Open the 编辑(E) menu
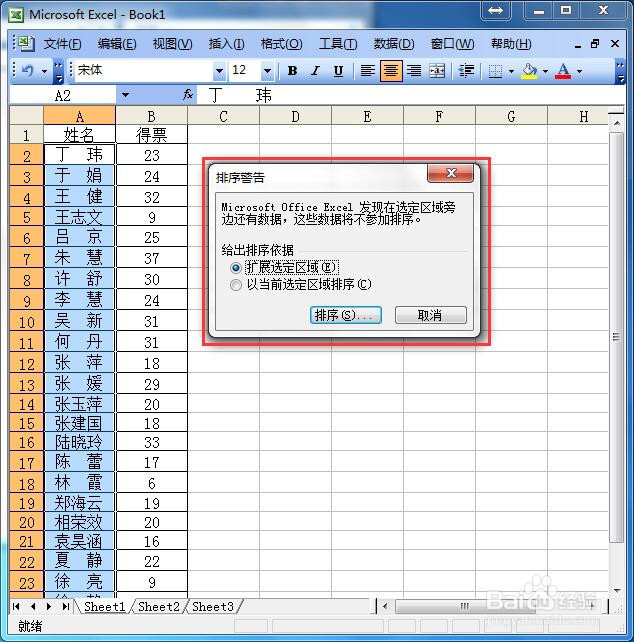Screen dimensions: 634x642 click(117, 44)
